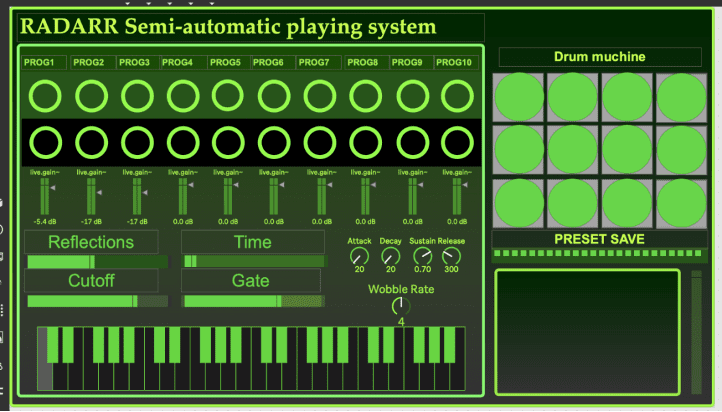This screenshot has width=722, height=412.
Task: Turn the Attack dial
Action: pos(359,257)
